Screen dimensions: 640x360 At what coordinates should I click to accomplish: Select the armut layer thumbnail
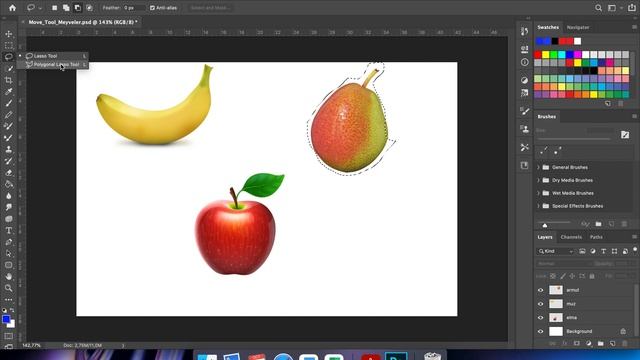coord(556,290)
